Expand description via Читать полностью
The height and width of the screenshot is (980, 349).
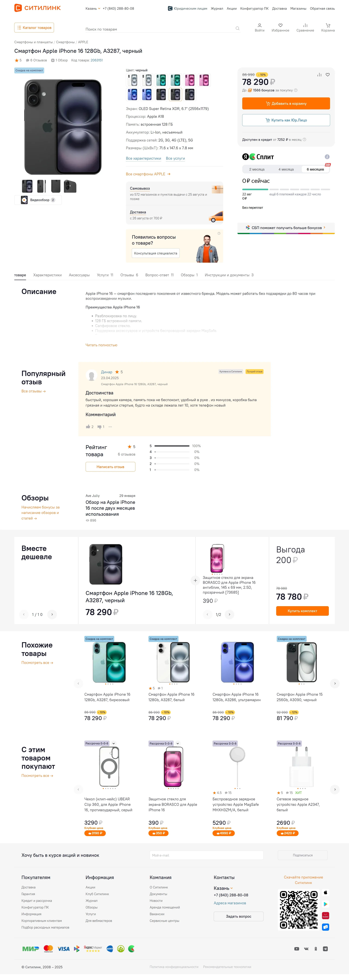[101, 345]
